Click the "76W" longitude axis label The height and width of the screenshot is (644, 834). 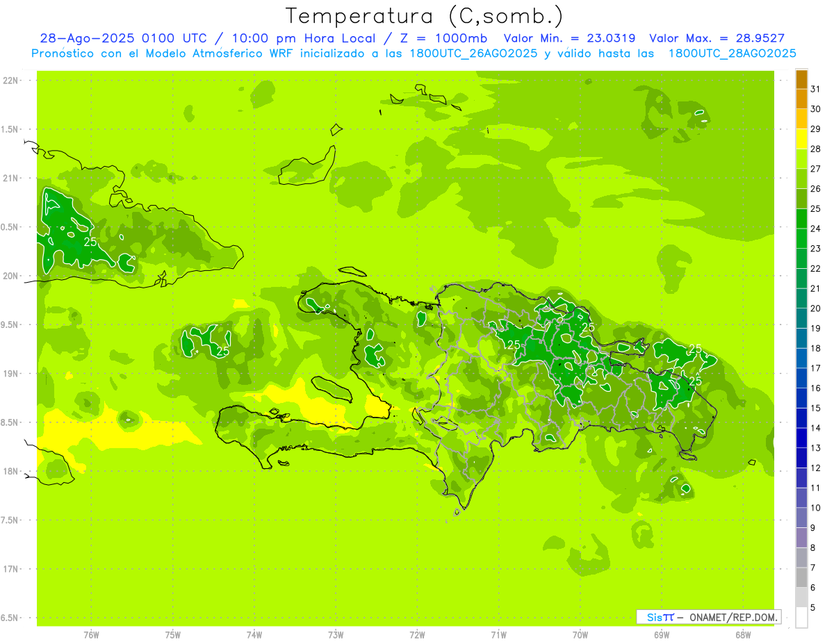tap(91, 634)
